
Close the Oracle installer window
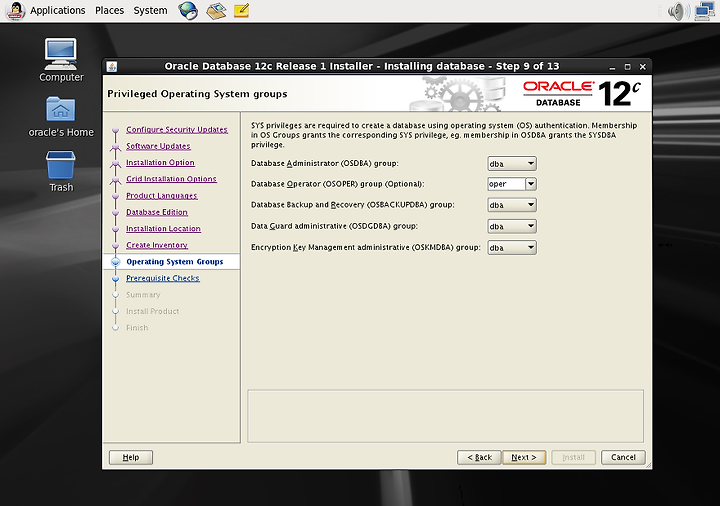[642, 67]
